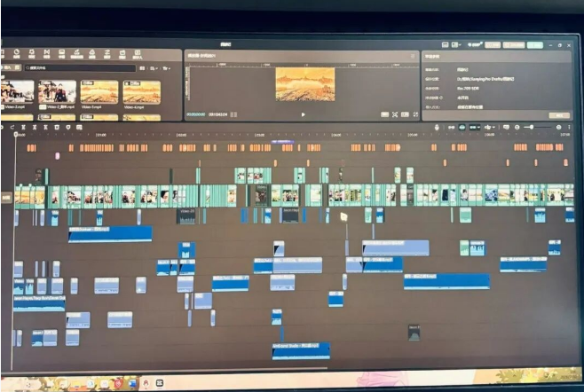The image size is (584, 392).
Task: Select the Video-2.mp4 thumbnail
Action: pyautogui.click(x=17, y=91)
